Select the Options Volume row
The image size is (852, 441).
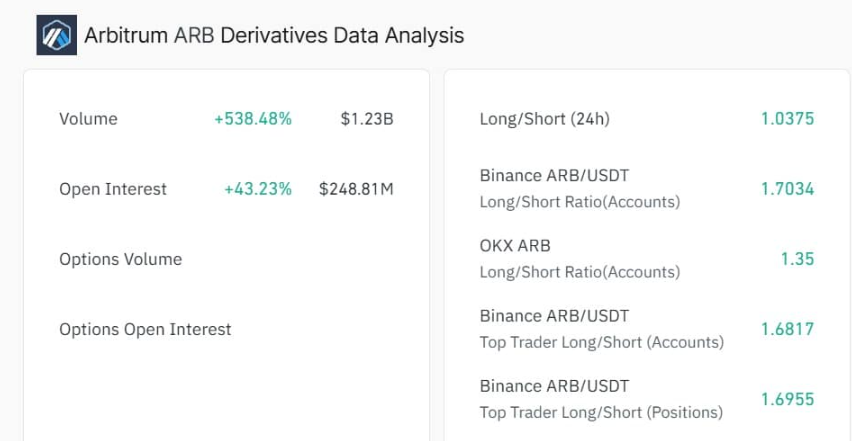tap(226, 259)
